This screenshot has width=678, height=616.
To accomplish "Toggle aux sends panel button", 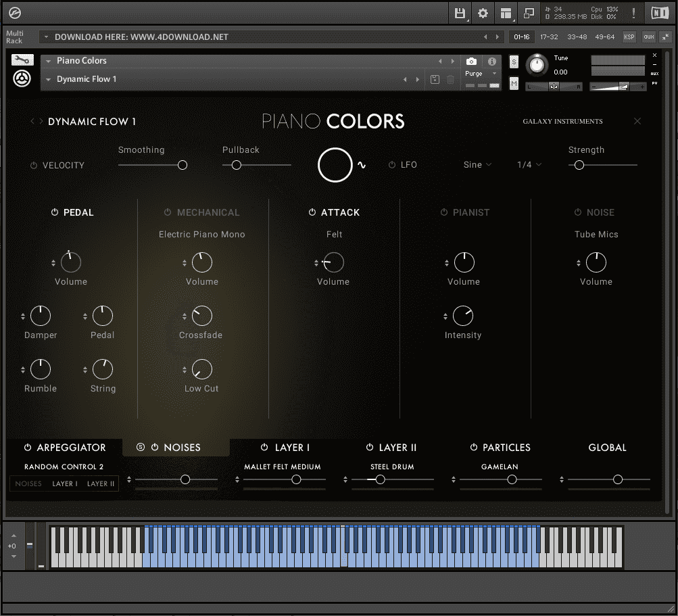I will coord(649,37).
